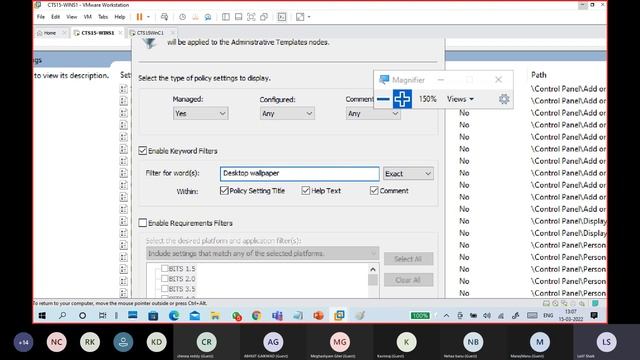Click the Cortana circle on taskbar

[82, 316]
